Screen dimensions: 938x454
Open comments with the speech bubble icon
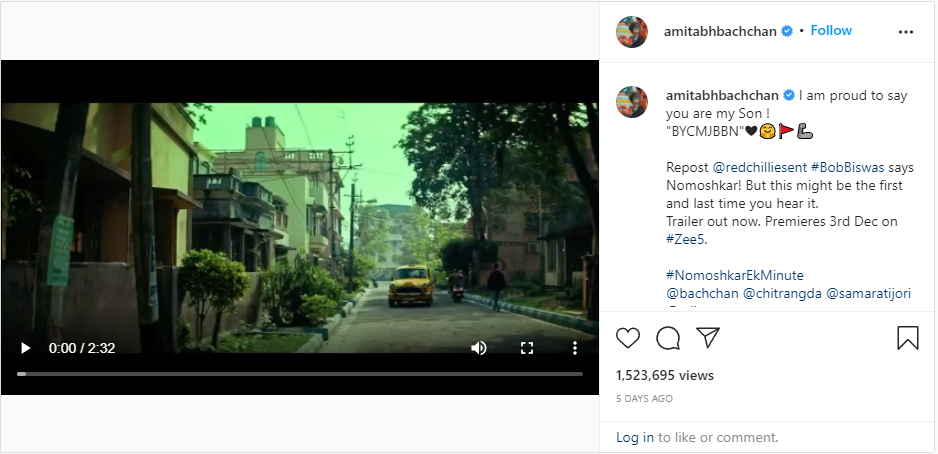tap(668, 339)
